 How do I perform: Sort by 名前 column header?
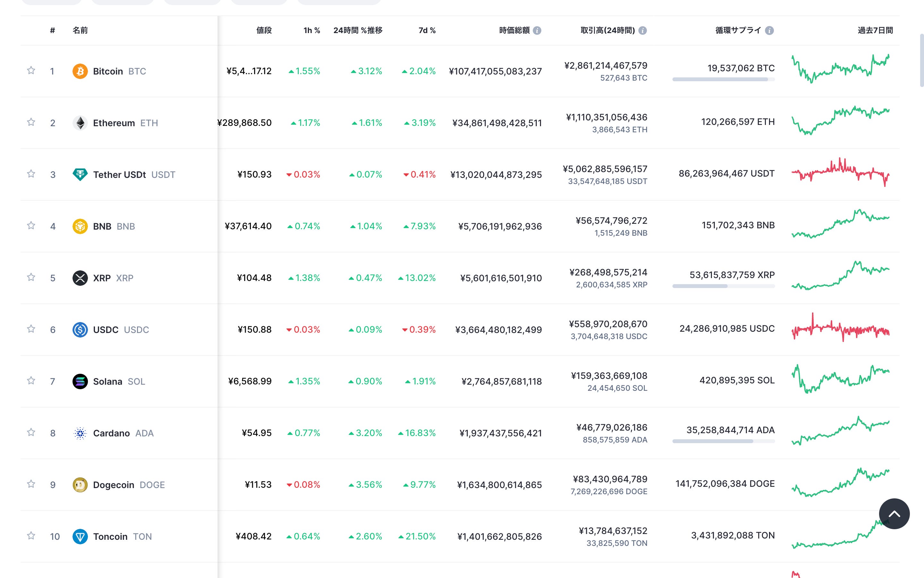80,30
